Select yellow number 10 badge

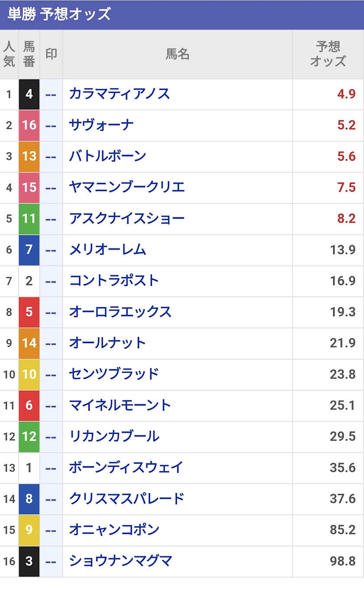click(x=29, y=375)
